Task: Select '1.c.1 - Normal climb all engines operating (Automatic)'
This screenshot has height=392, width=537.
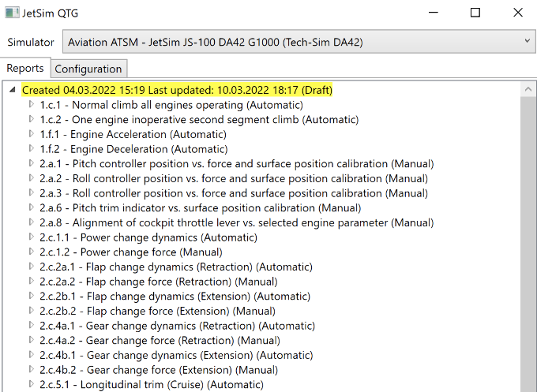Action: tap(171, 105)
